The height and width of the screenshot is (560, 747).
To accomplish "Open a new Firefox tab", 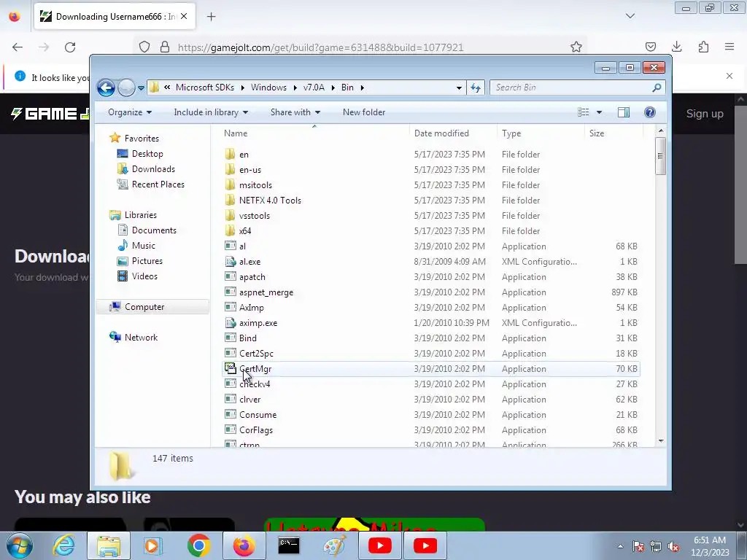I will pyautogui.click(x=211, y=17).
